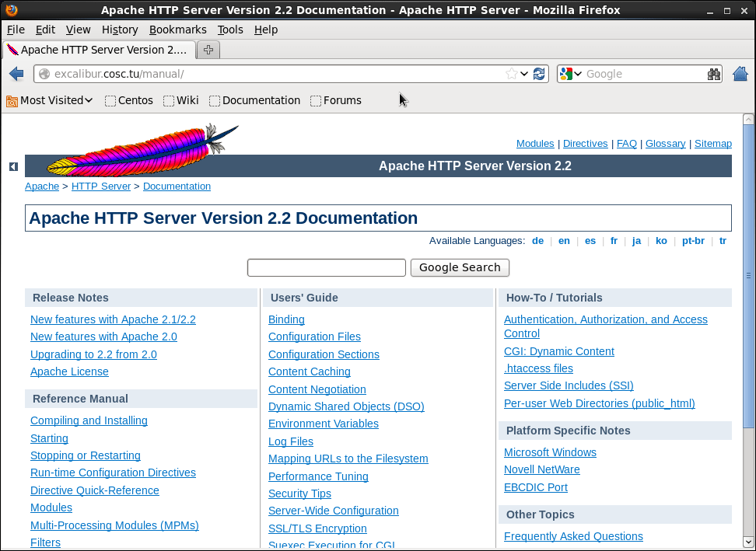Screen dimensions: 756x551
Task: Open the Directives header link
Action: (x=586, y=144)
